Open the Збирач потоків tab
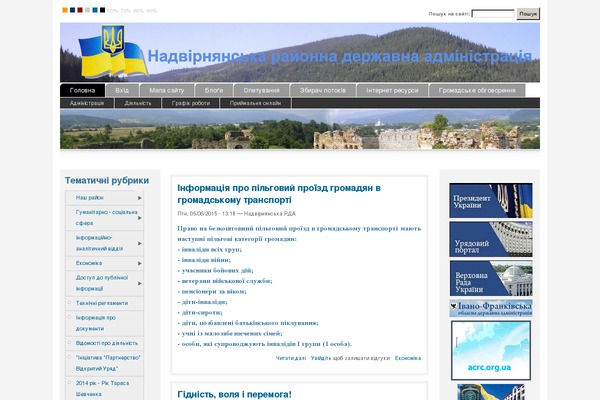Viewport: 600px width, 400px height. (323, 90)
